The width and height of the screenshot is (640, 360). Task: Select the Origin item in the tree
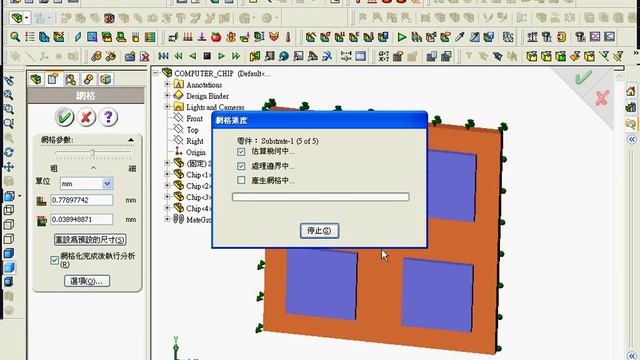196,152
